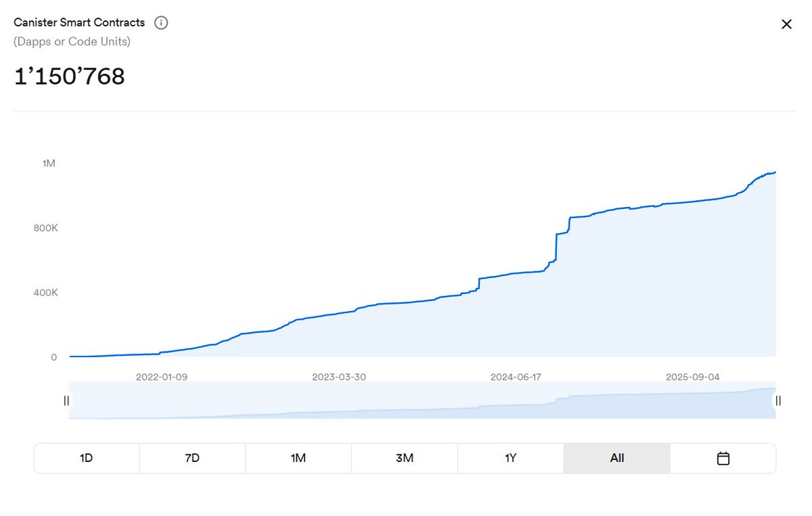The width and height of the screenshot is (812, 516).
Task: Open the custom date calendar picker
Action: [723, 458]
